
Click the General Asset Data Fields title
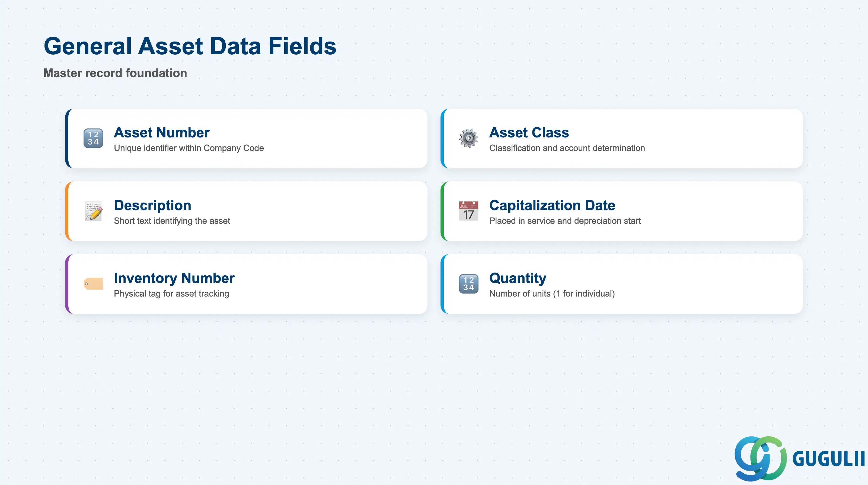point(190,46)
